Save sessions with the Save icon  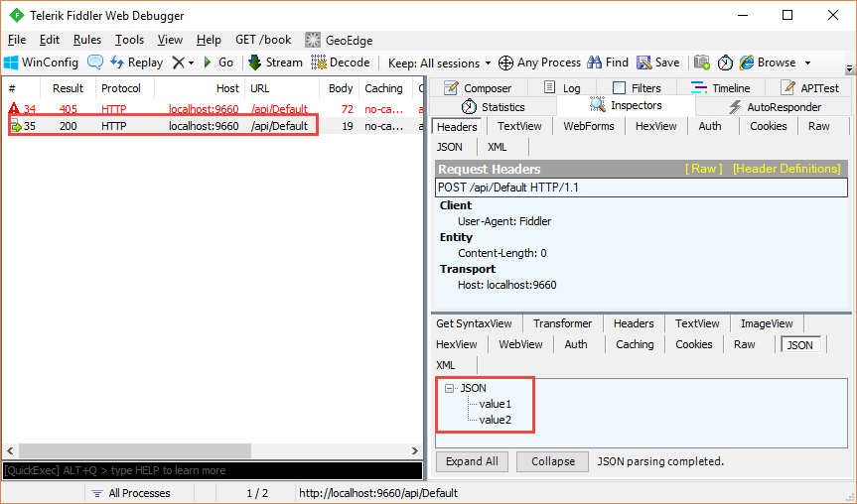pos(658,63)
